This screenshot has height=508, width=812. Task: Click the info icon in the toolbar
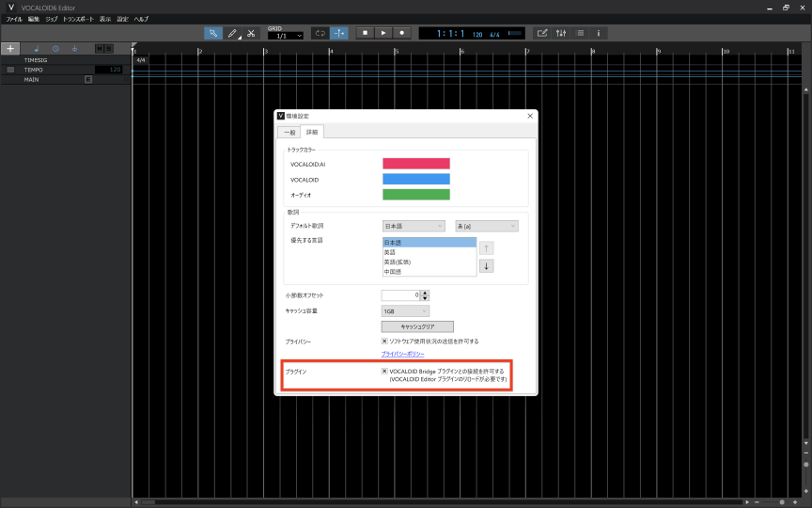pyautogui.click(x=599, y=33)
